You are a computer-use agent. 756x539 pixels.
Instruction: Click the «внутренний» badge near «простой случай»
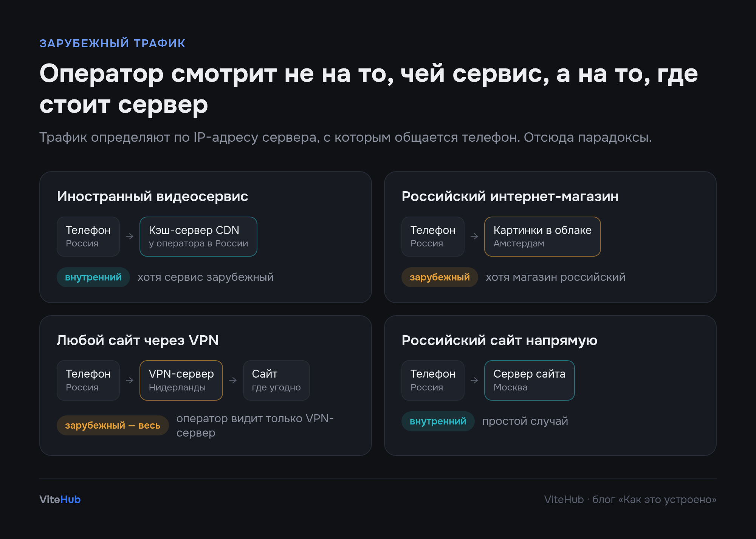coord(438,421)
